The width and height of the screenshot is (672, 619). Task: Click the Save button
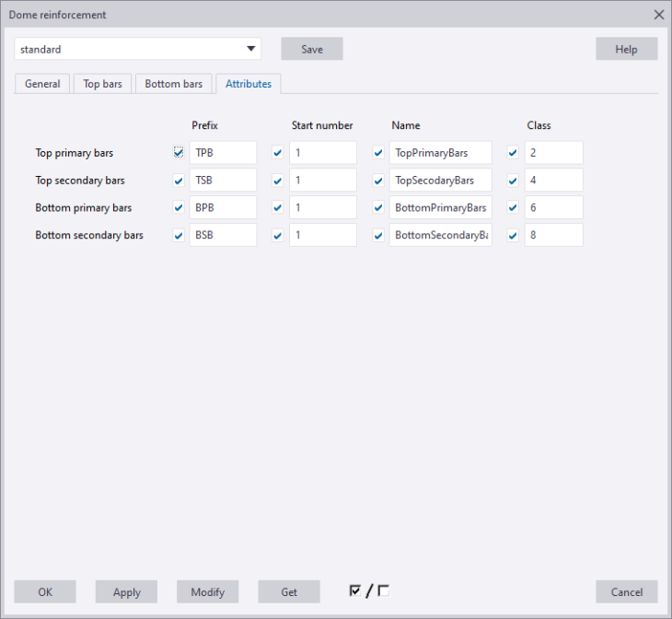click(x=312, y=49)
